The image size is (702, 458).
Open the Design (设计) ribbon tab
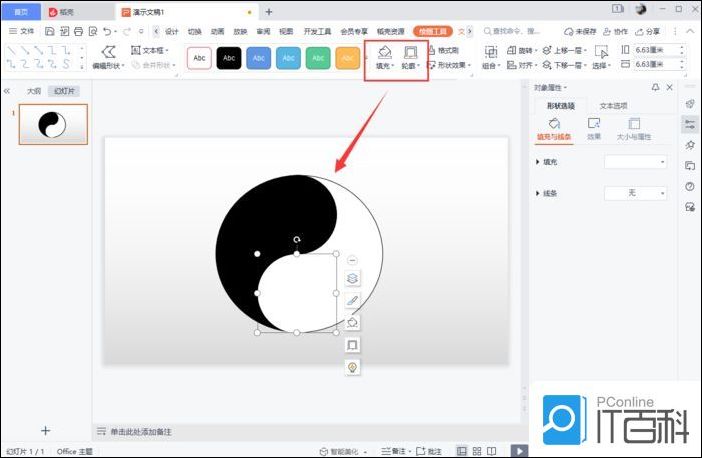click(x=172, y=31)
